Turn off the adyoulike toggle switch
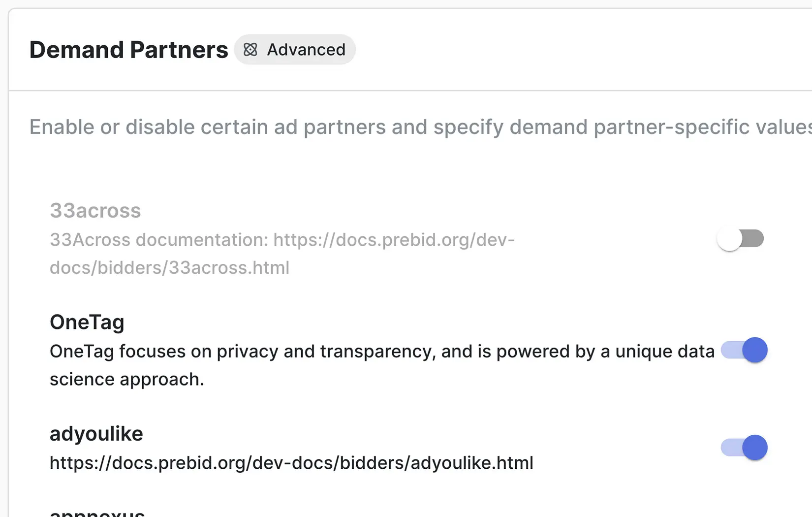812x517 pixels. coord(744,448)
